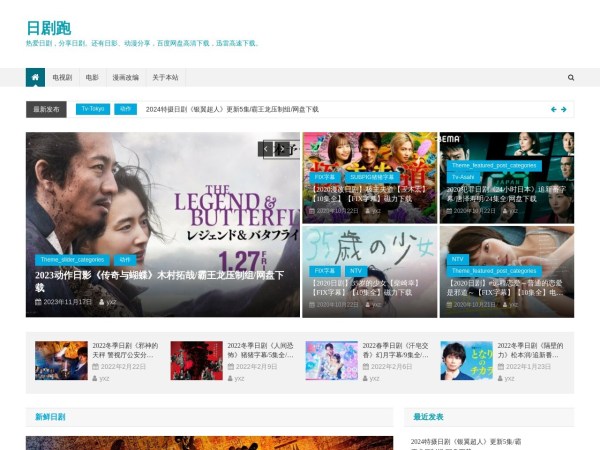Open the 邪神的天秤 post thumbnail

click(x=61, y=361)
